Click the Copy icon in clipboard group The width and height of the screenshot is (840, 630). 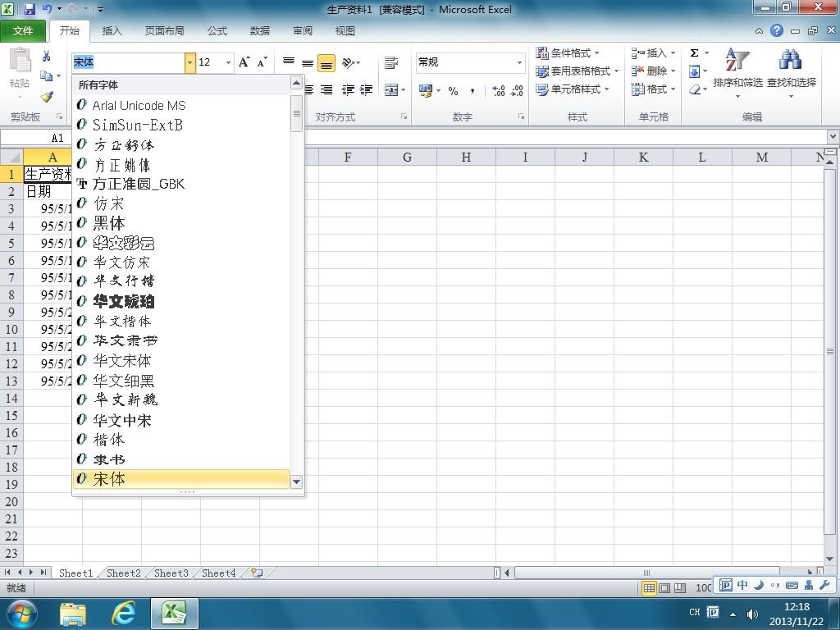tap(47, 76)
